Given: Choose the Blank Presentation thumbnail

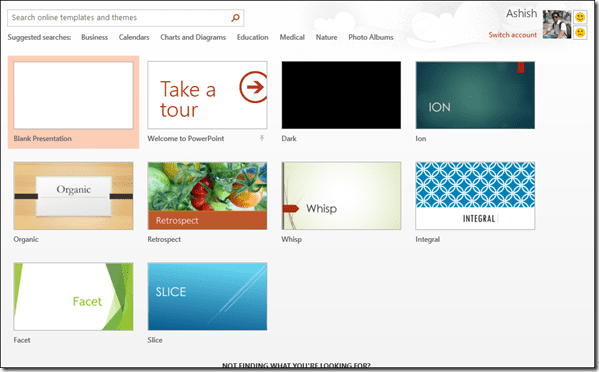Looking at the screenshot, I should click(x=73, y=95).
